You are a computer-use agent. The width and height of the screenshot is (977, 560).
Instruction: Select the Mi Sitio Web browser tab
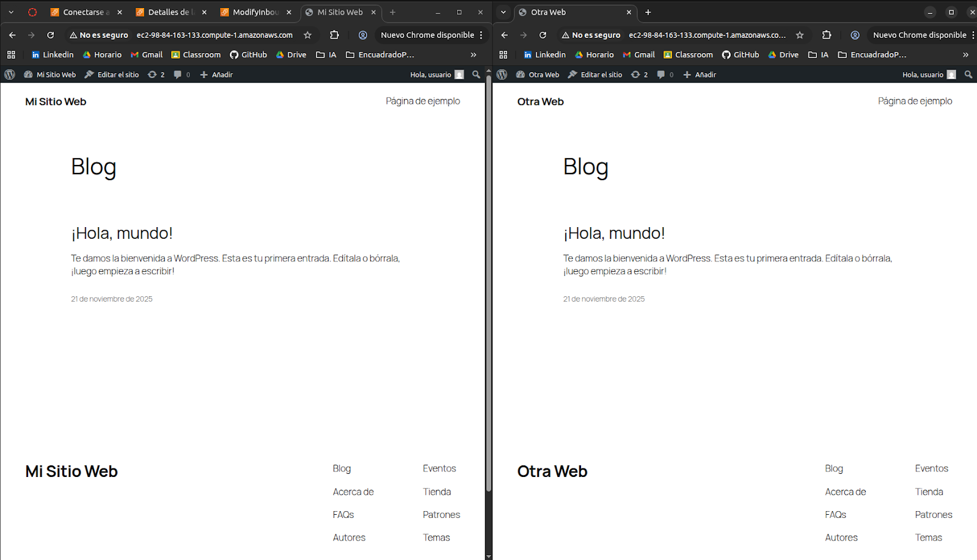pyautogui.click(x=340, y=12)
